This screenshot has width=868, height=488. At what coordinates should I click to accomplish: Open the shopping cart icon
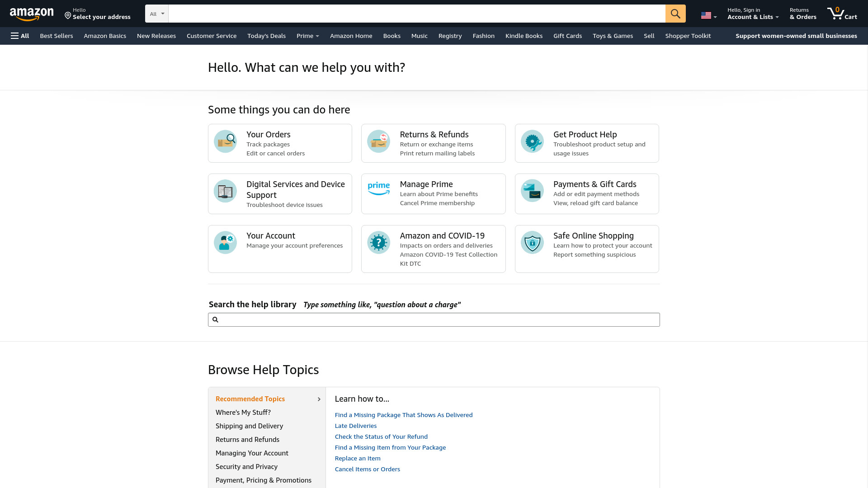click(x=835, y=13)
